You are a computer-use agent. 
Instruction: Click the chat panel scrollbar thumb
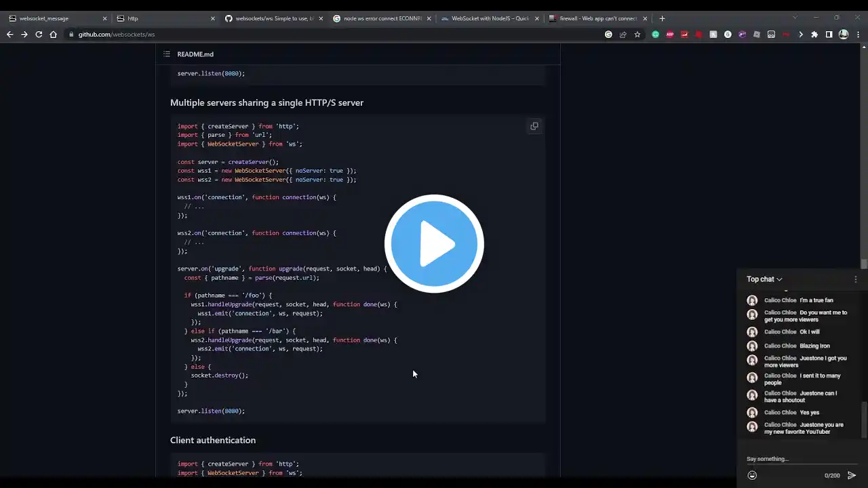863,420
